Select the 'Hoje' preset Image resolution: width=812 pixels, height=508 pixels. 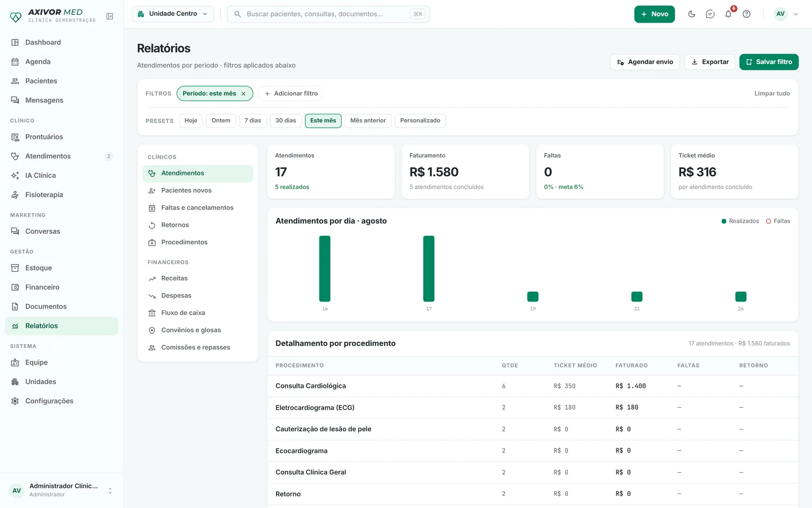[191, 121]
